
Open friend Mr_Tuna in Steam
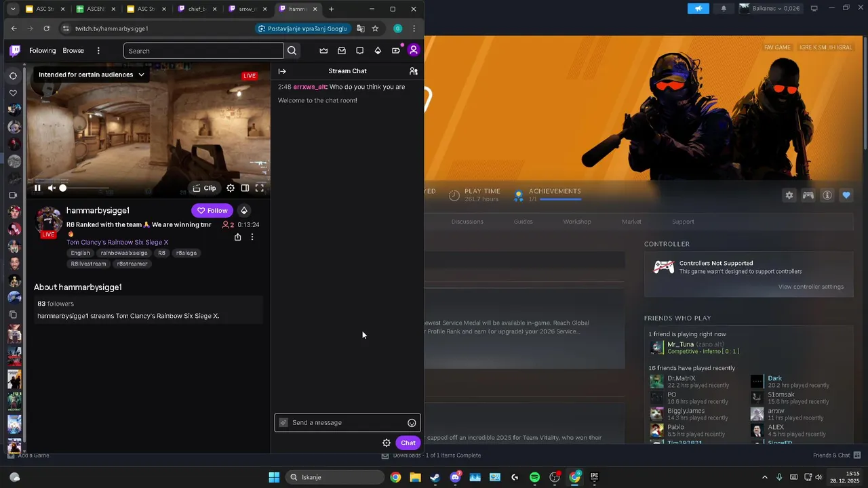coord(694,348)
